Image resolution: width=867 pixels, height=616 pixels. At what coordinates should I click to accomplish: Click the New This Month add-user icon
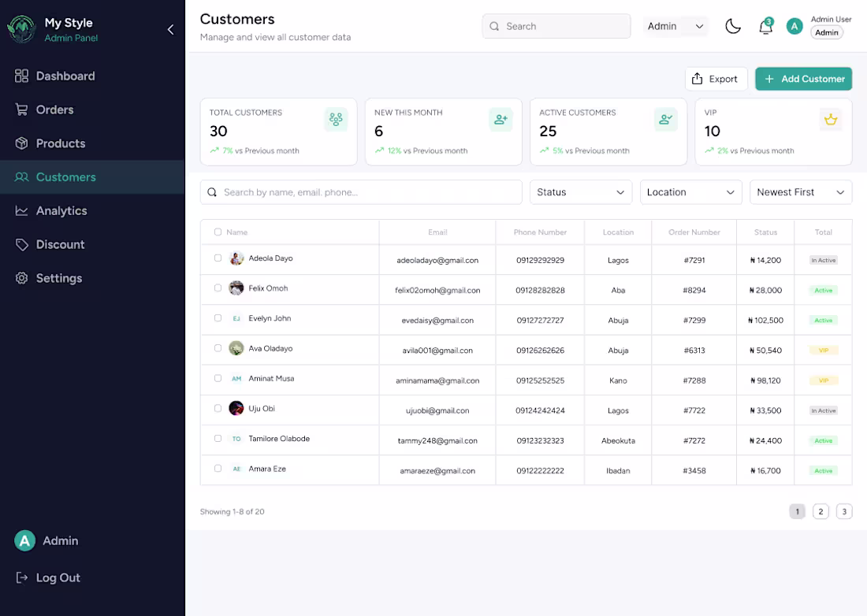pos(500,119)
